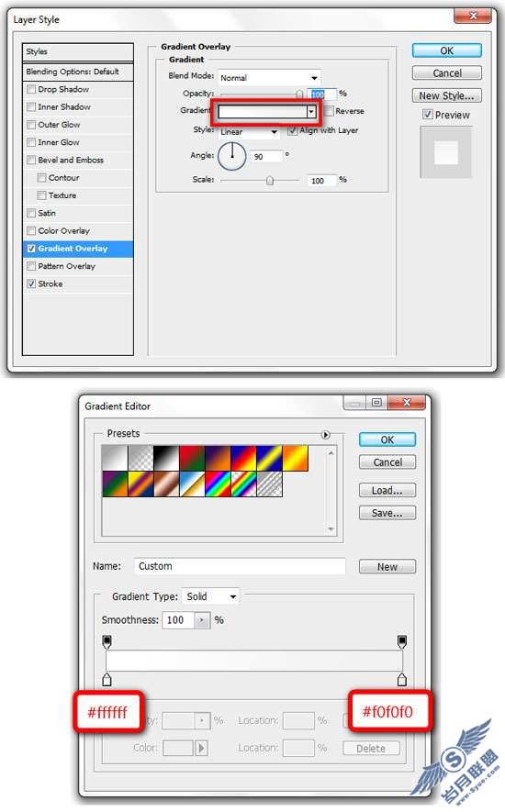Viewport: 505px width, 812px height.
Task: Select the transparent rainbow preset
Action: 243,484
